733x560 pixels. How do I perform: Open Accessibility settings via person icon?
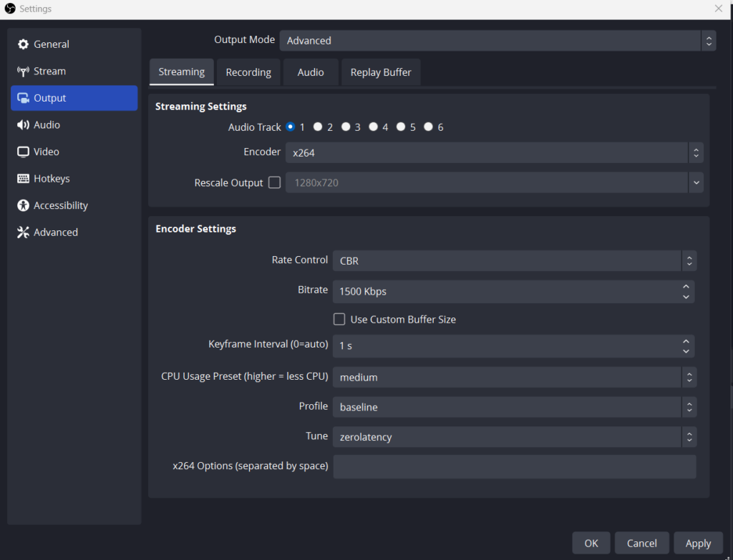pos(23,205)
